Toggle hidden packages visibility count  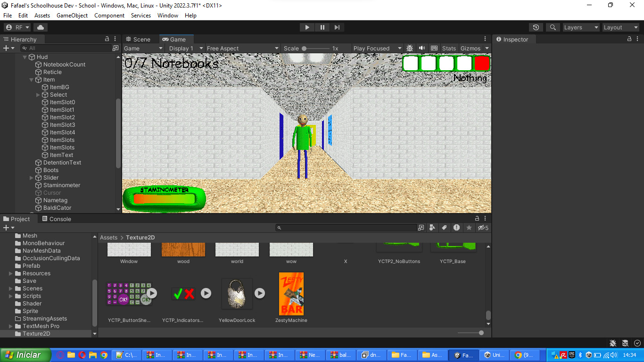483,228
